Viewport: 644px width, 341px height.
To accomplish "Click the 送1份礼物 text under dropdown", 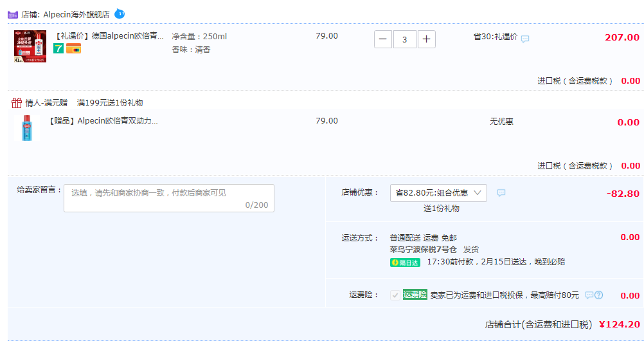I will point(442,208).
